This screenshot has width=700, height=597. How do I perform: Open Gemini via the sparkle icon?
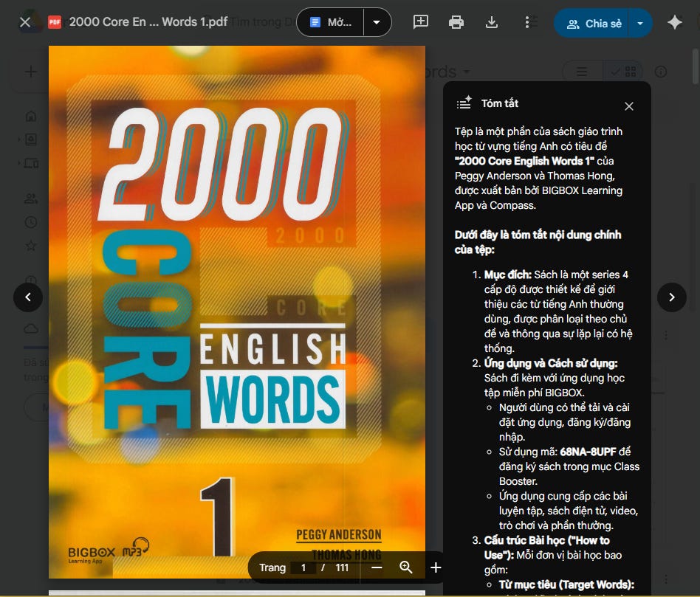675,23
